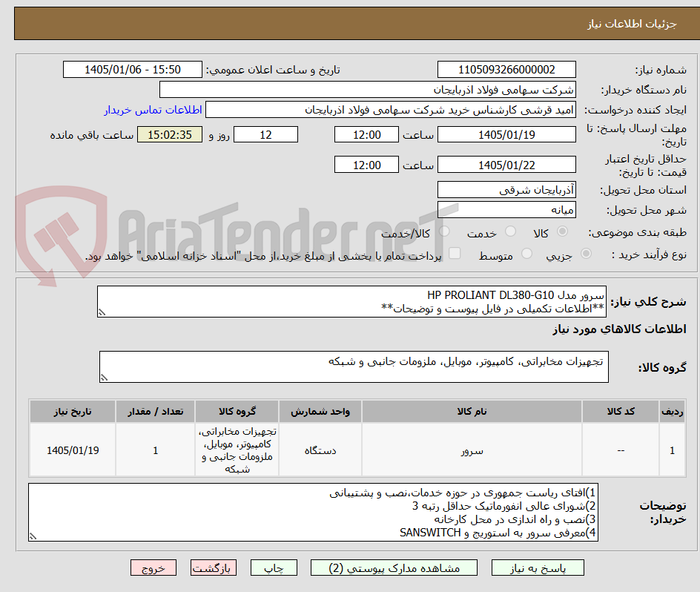Image resolution: width=700 pixels, height=592 pixels.
Task: Click the remaining days field 12
Action: 265,134
